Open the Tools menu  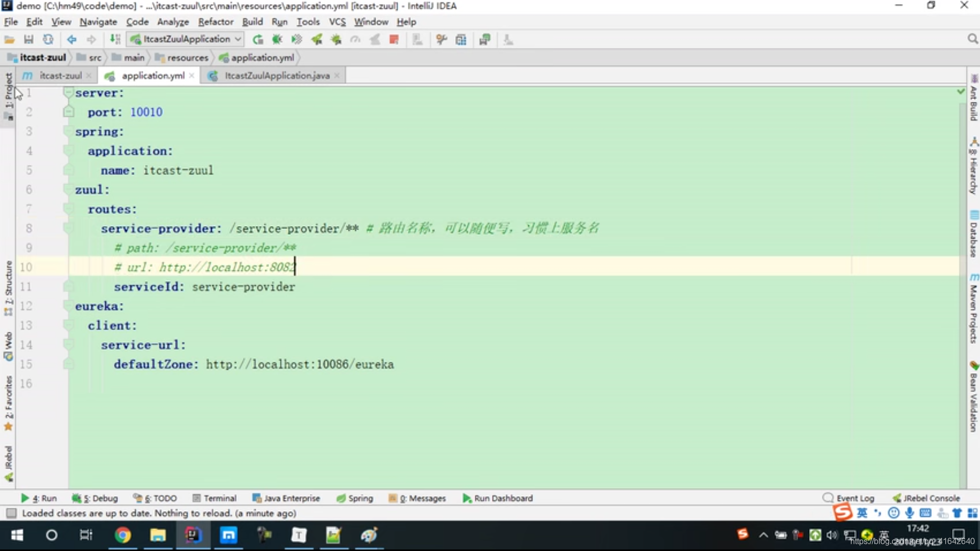tap(308, 22)
